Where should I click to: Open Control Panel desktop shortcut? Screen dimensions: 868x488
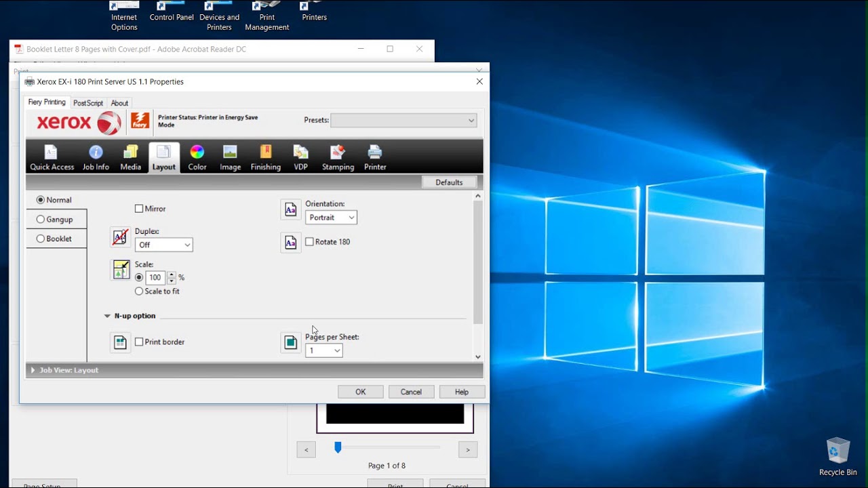pyautogui.click(x=172, y=12)
